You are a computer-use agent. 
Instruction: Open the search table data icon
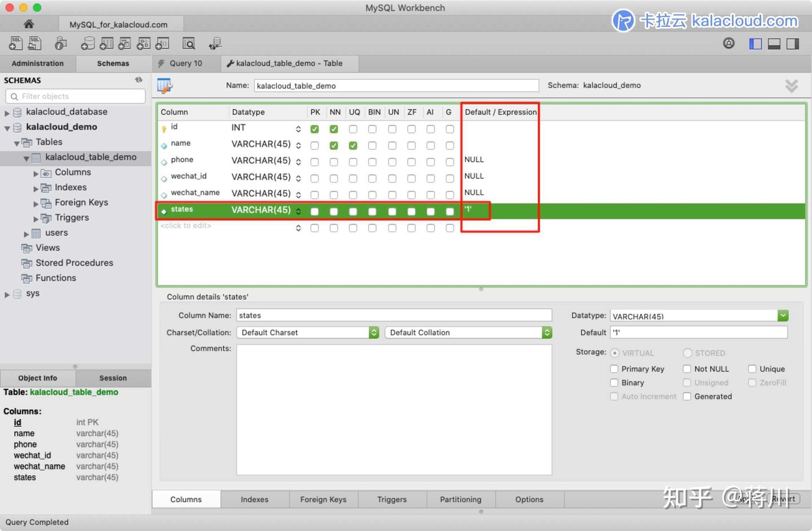[189, 43]
